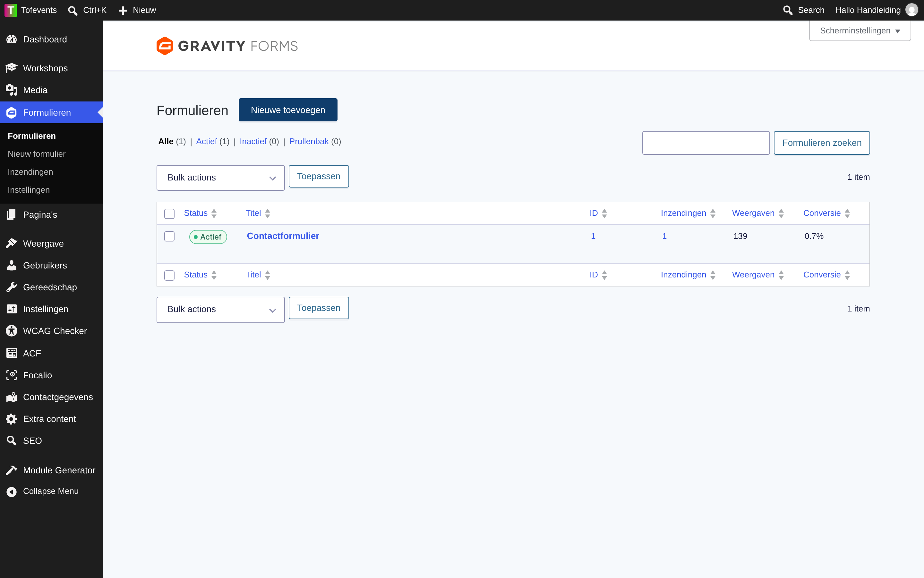
Task: Click the Pagina's pages icon
Action: point(12,215)
